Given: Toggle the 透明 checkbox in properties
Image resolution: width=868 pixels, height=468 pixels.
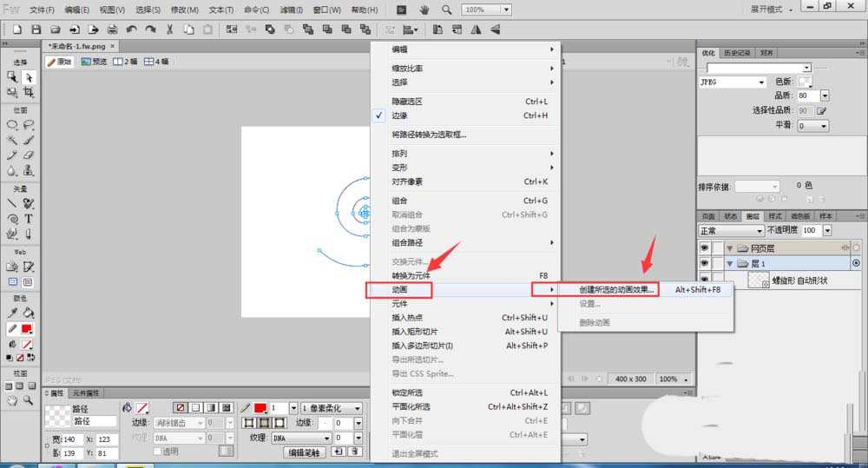Looking at the screenshot, I should click(158, 452).
